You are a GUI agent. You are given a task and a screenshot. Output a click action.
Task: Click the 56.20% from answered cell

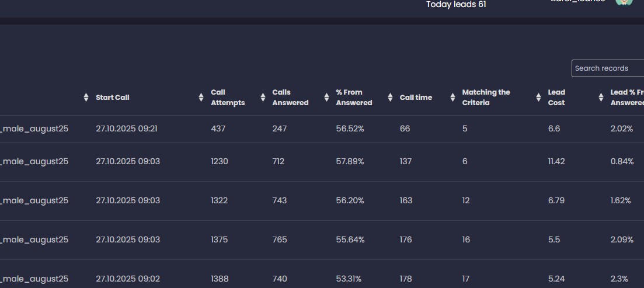click(x=350, y=200)
